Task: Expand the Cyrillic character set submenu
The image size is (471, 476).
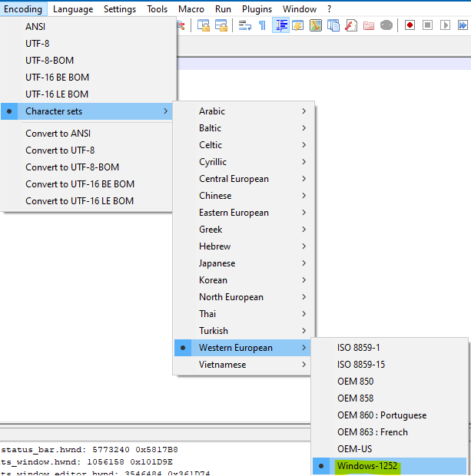Action: (244, 162)
